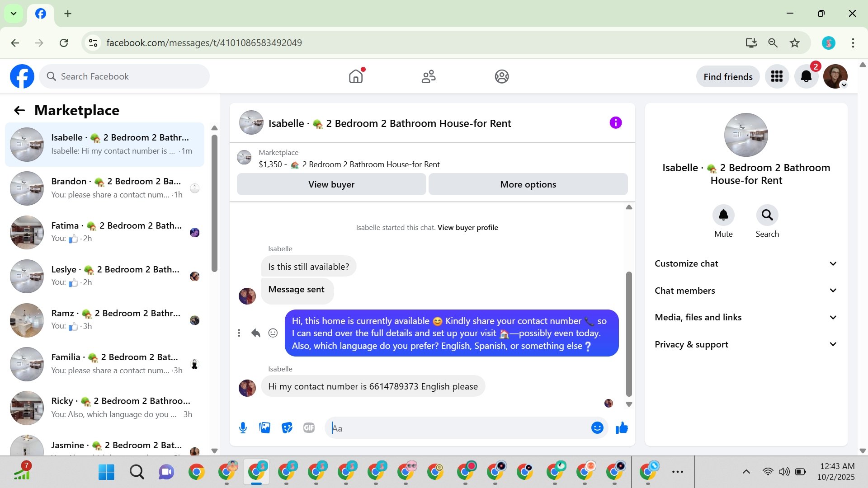
Task: Attach a photo using the image icon
Action: [x=264, y=427]
